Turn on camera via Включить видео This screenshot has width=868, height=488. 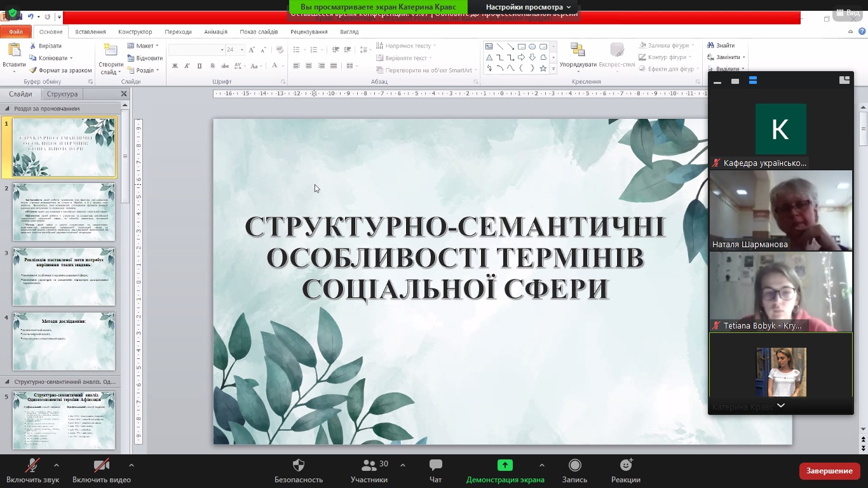(x=101, y=471)
